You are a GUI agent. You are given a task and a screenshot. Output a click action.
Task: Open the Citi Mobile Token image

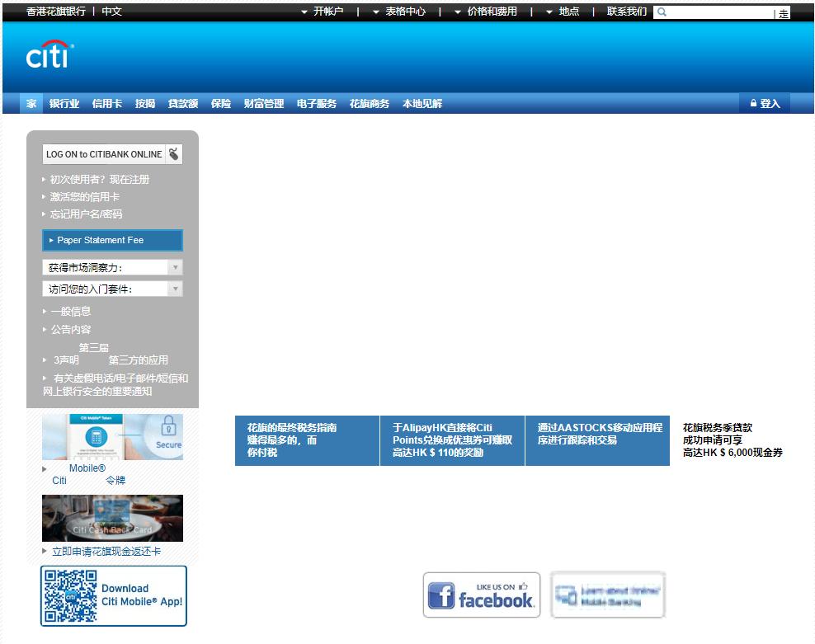pos(112,436)
